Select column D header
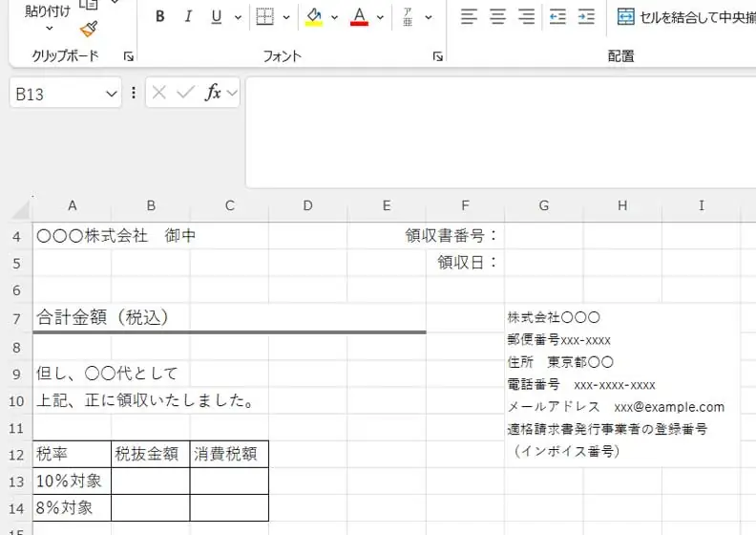 pos(307,205)
